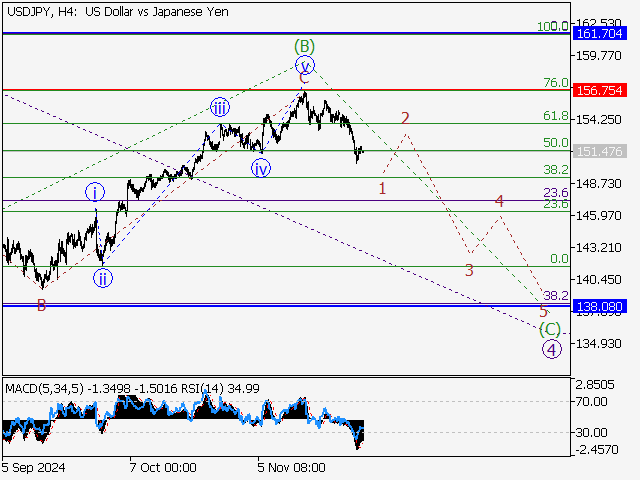Click the green (B) wave label
Image resolution: width=640 pixels, height=480 pixels.
(305, 46)
